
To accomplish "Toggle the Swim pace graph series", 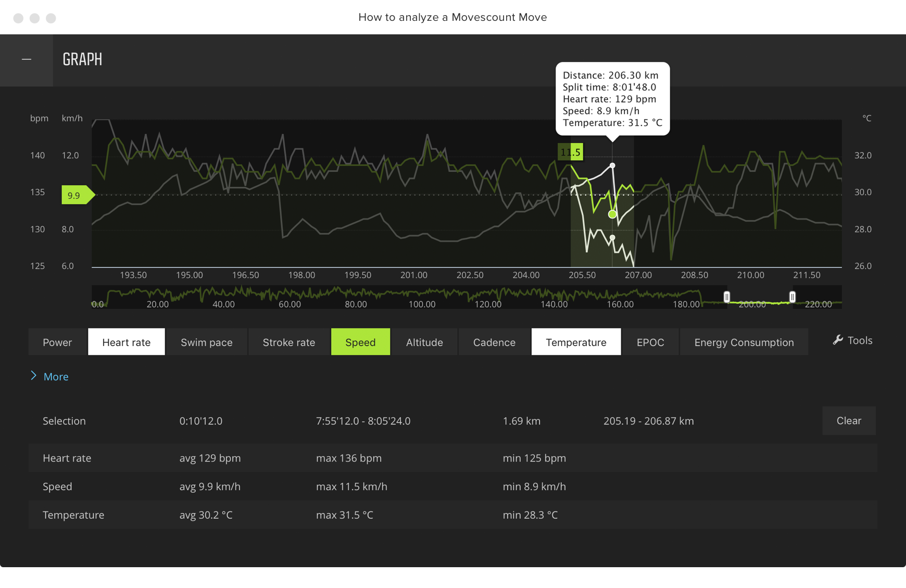I will [x=207, y=342].
